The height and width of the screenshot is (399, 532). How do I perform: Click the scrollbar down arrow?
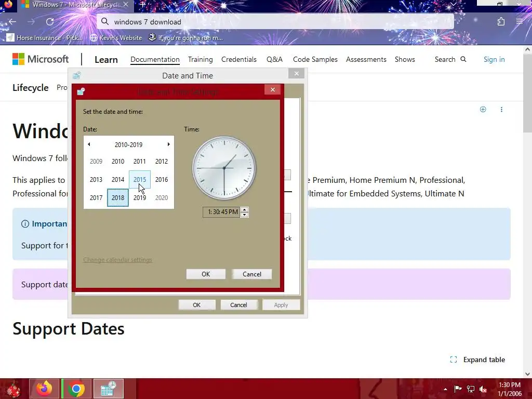click(528, 374)
